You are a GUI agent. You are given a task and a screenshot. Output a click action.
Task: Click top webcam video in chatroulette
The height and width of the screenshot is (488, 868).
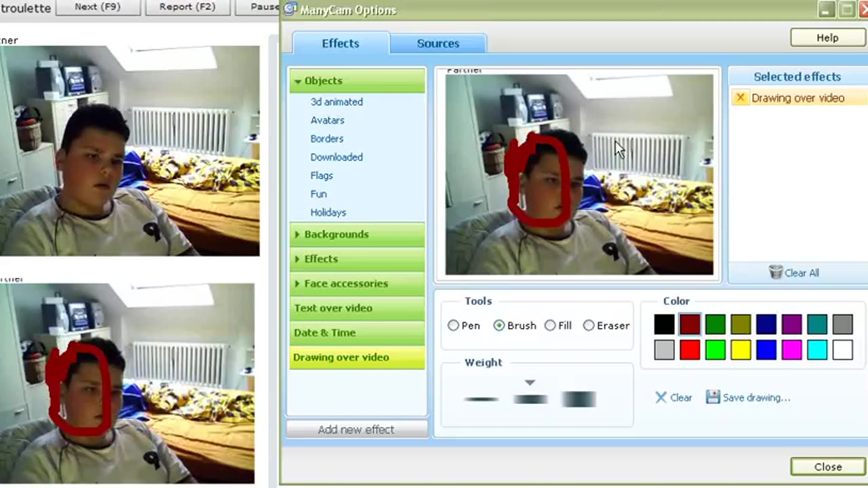[130, 150]
